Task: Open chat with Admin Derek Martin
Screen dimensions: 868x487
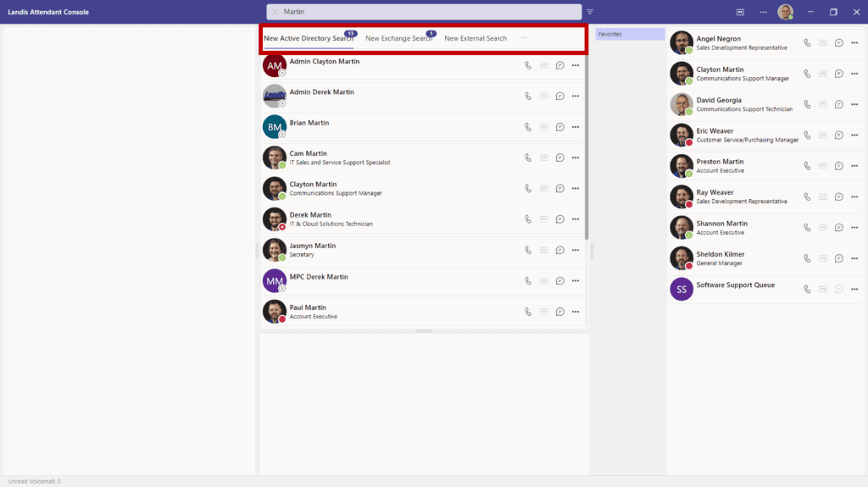Action: [559, 97]
